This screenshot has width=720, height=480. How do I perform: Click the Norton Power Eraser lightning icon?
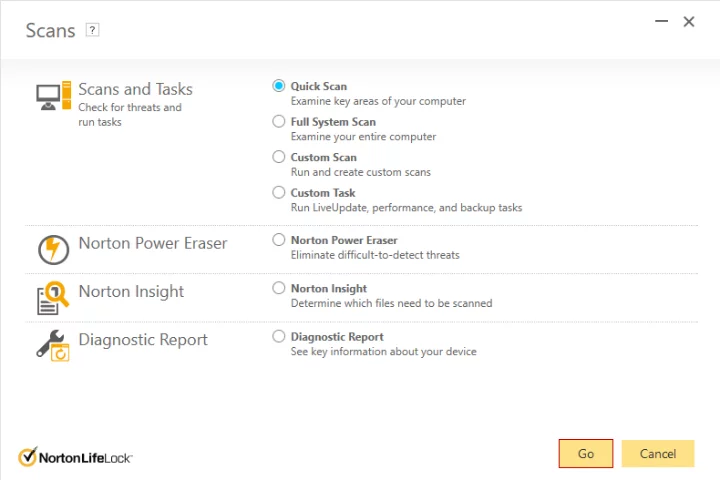[x=53, y=250]
